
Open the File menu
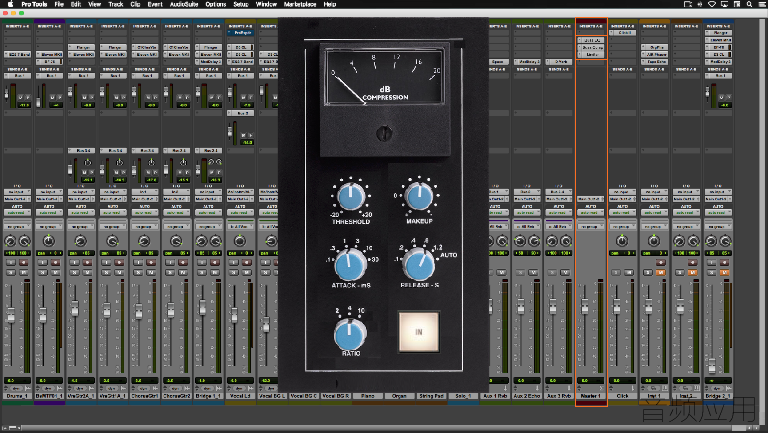tap(59, 4)
